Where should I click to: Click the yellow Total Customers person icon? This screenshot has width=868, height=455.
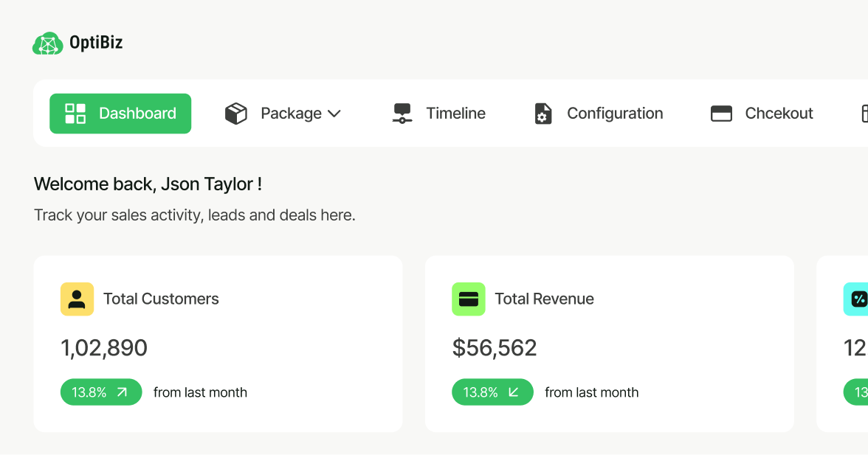tap(77, 299)
